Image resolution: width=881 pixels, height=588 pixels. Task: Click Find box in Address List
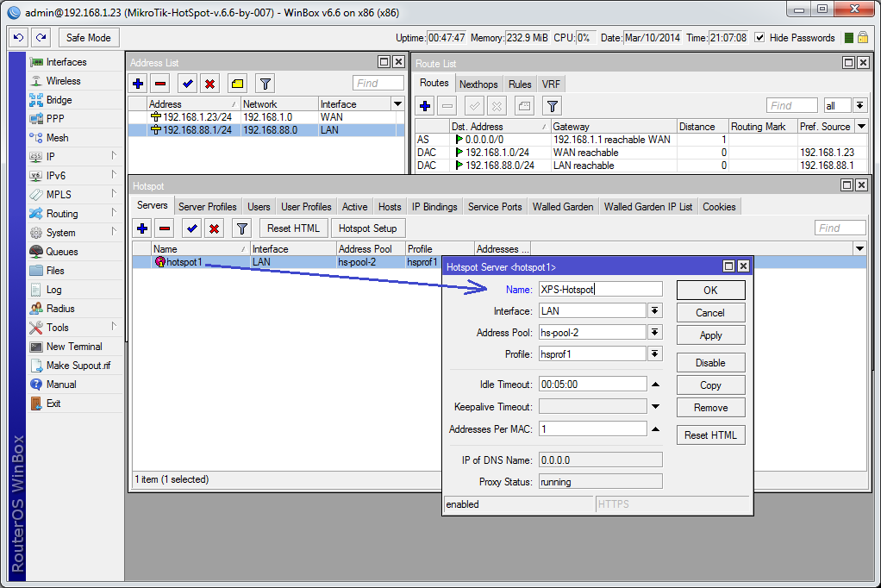point(378,83)
